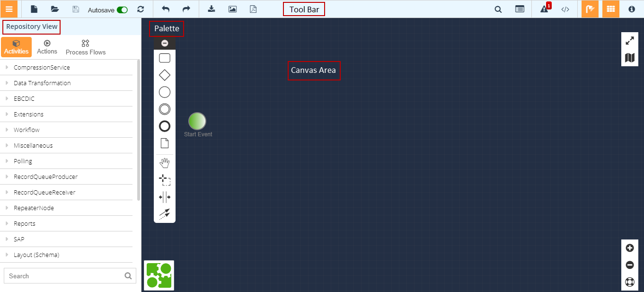Select the diamond gateway shape in the palette
The height and width of the screenshot is (292, 644).
point(165,75)
